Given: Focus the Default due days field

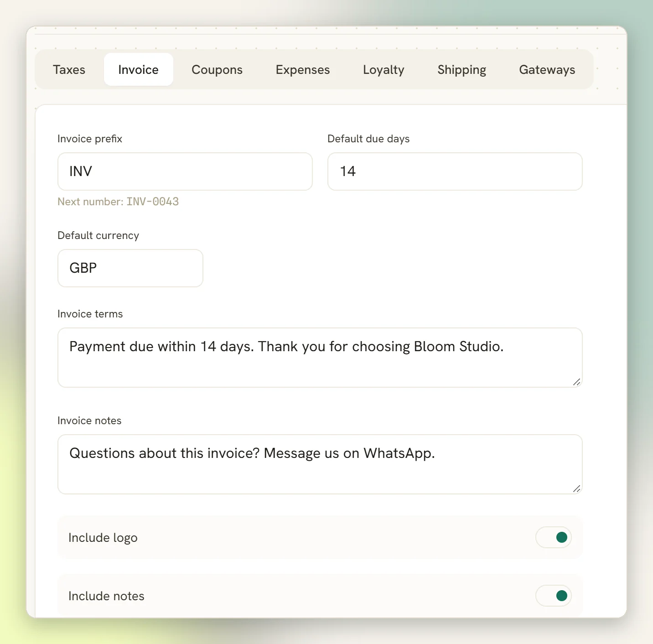Looking at the screenshot, I should 455,171.
